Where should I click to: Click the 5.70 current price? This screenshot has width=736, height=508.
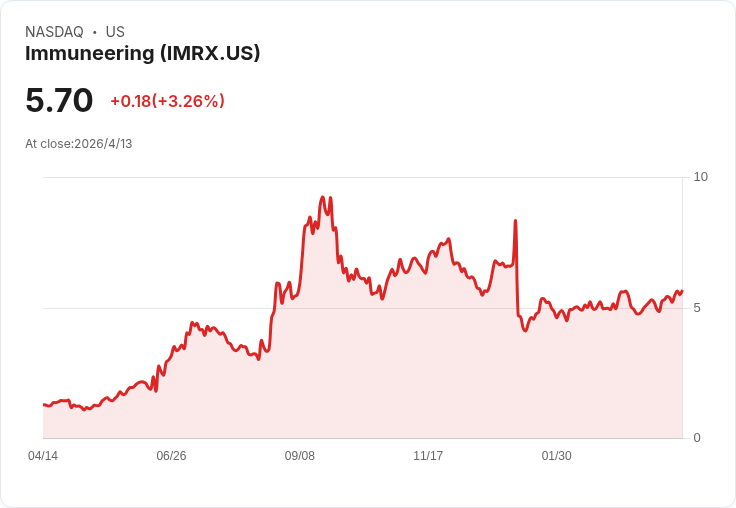59,100
